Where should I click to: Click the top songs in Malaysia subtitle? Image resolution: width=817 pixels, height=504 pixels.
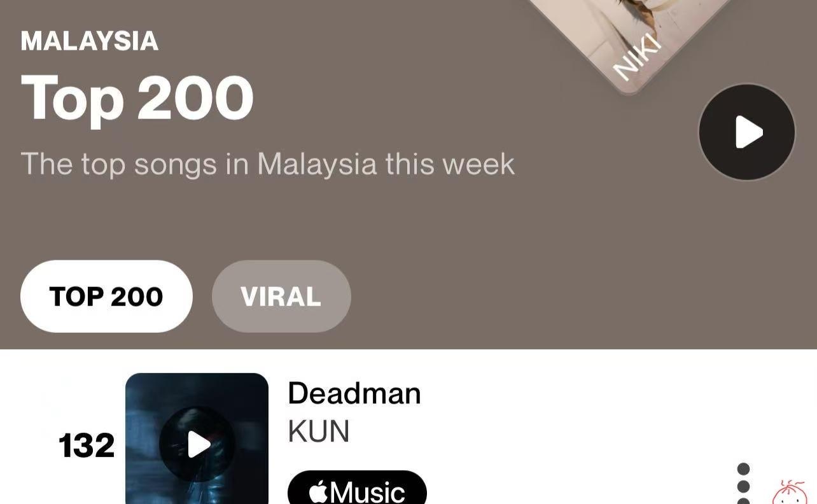pos(267,164)
